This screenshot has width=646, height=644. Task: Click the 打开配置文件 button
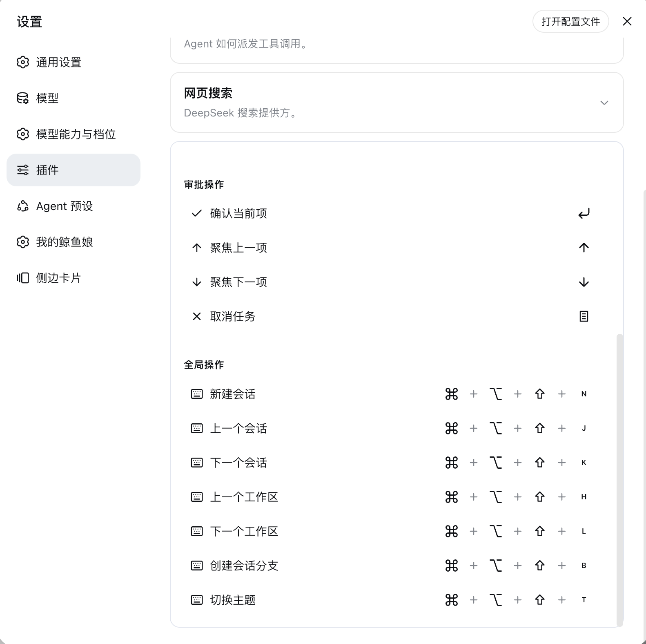coord(570,21)
